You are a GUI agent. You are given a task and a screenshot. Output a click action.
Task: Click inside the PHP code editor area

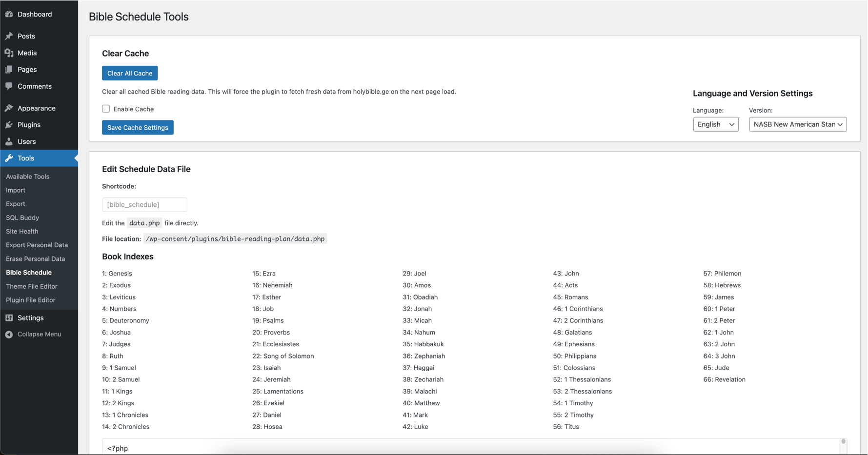click(471, 447)
